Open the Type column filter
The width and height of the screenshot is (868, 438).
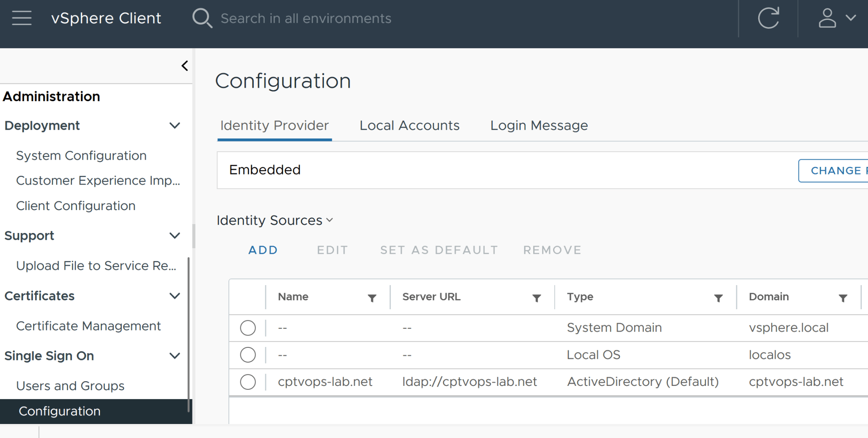point(718,298)
